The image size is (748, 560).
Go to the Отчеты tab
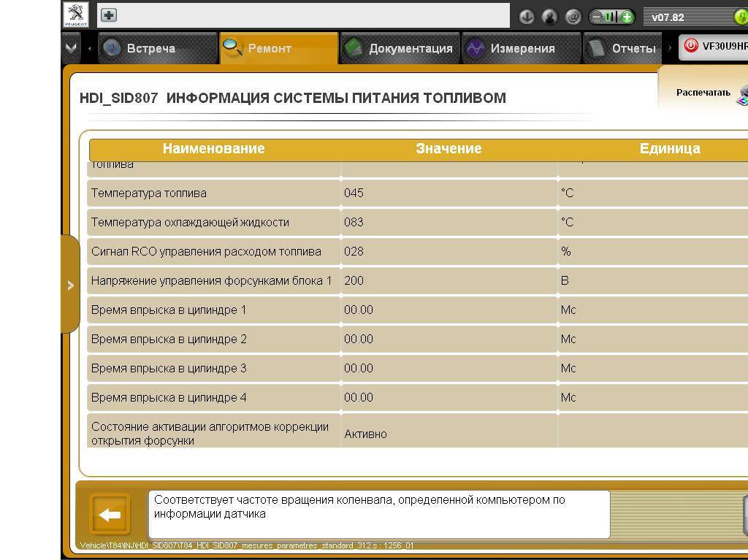624,48
